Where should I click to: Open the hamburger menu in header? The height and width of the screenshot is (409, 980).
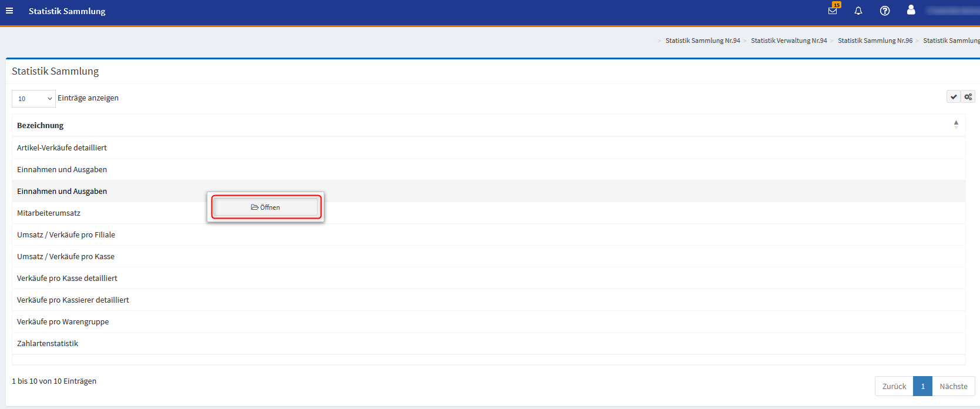[9, 11]
